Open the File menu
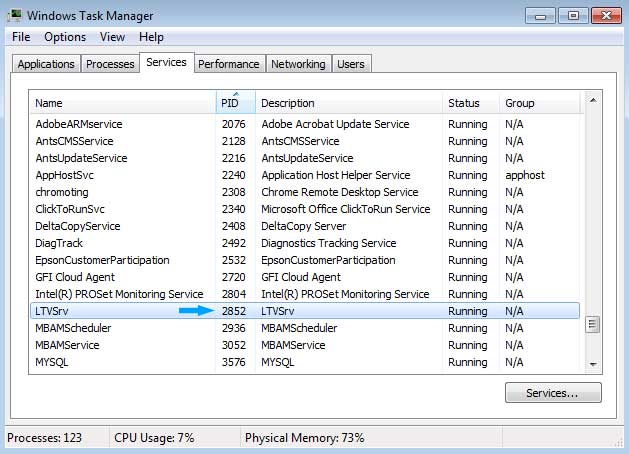 click(21, 37)
